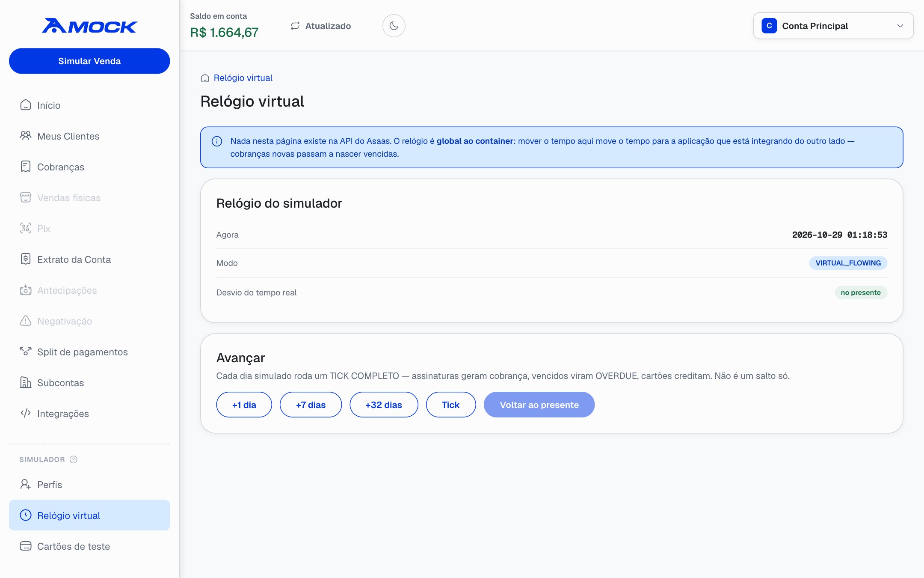Image resolution: width=924 pixels, height=578 pixels.
Task: Expand account selector chevron arrow
Action: tap(900, 26)
